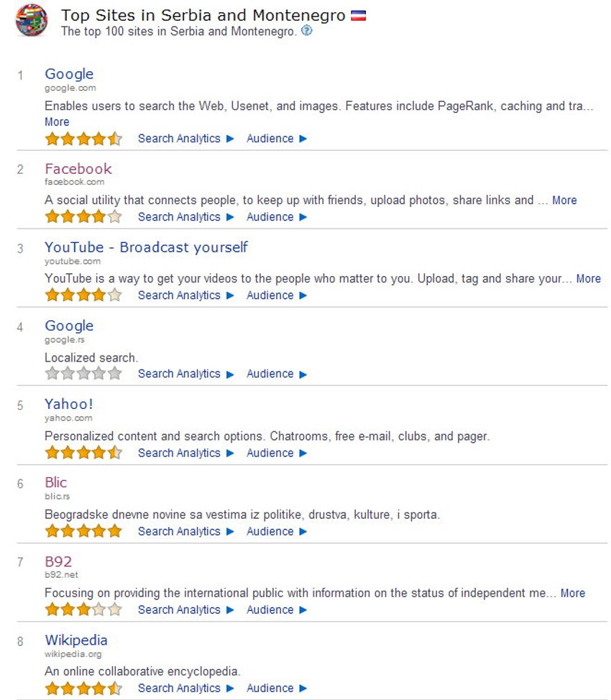Open the Wikipedia site listing
This screenshot has width=611, height=700.
pos(76,640)
